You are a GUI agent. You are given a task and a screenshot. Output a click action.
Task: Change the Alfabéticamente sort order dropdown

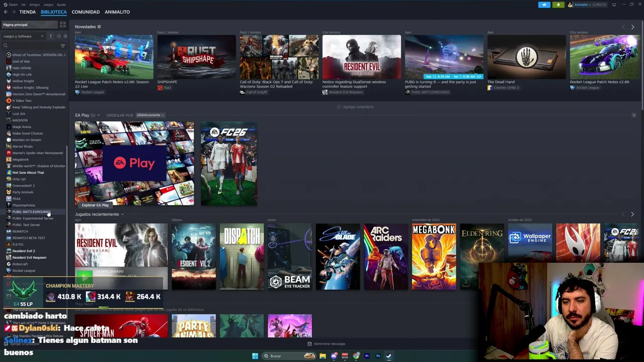point(150,115)
